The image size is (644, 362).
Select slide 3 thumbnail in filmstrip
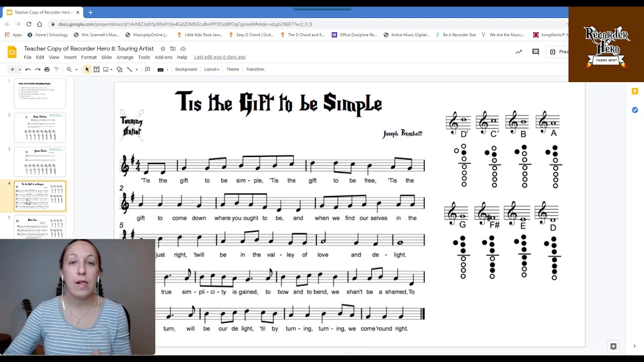click(40, 161)
